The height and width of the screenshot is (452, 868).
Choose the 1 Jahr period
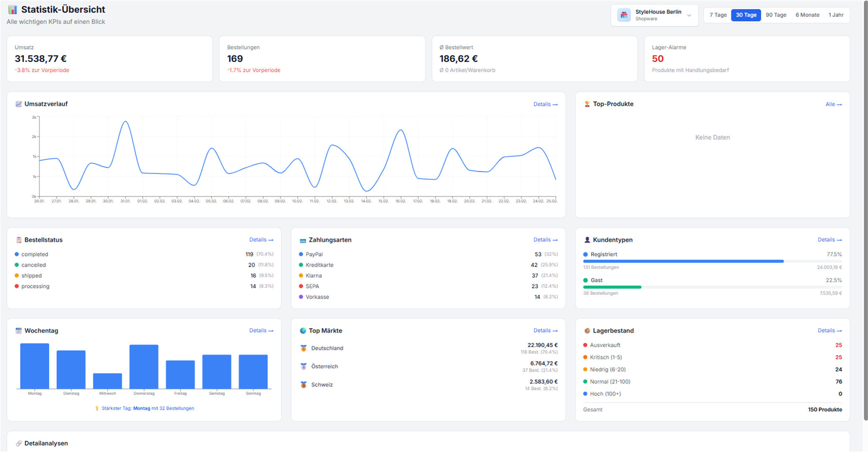(x=836, y=15)
